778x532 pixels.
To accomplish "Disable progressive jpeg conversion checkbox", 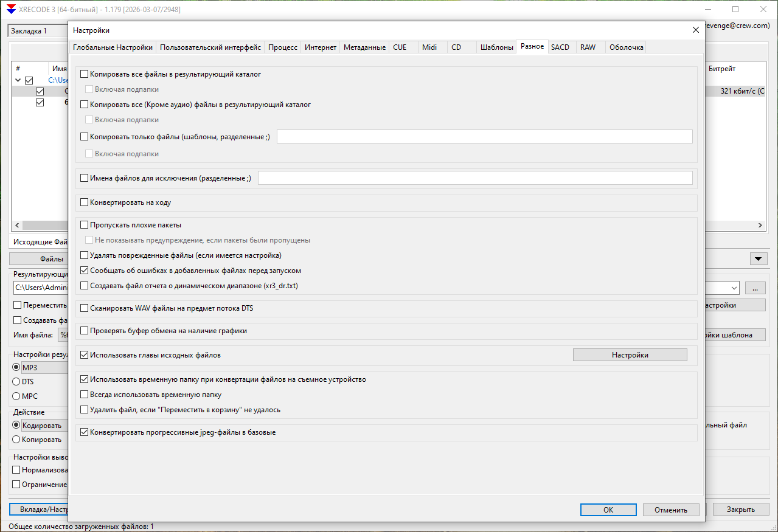I will click(x=85, y=433).
